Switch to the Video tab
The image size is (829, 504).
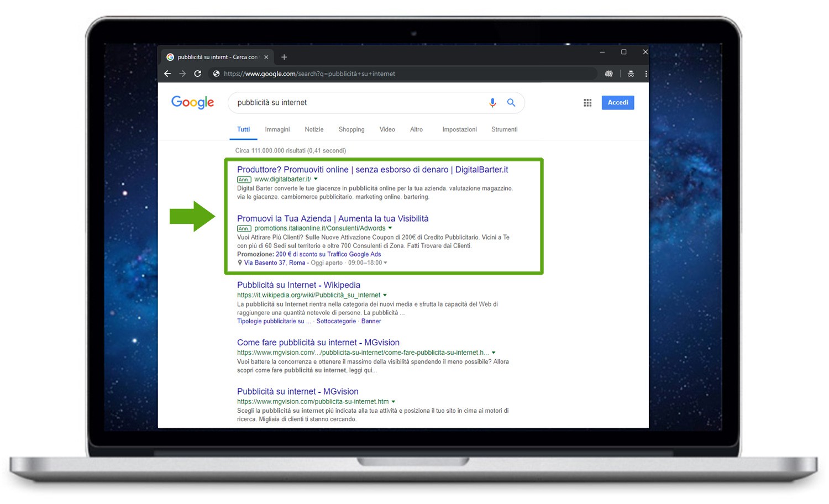point(387,129)
